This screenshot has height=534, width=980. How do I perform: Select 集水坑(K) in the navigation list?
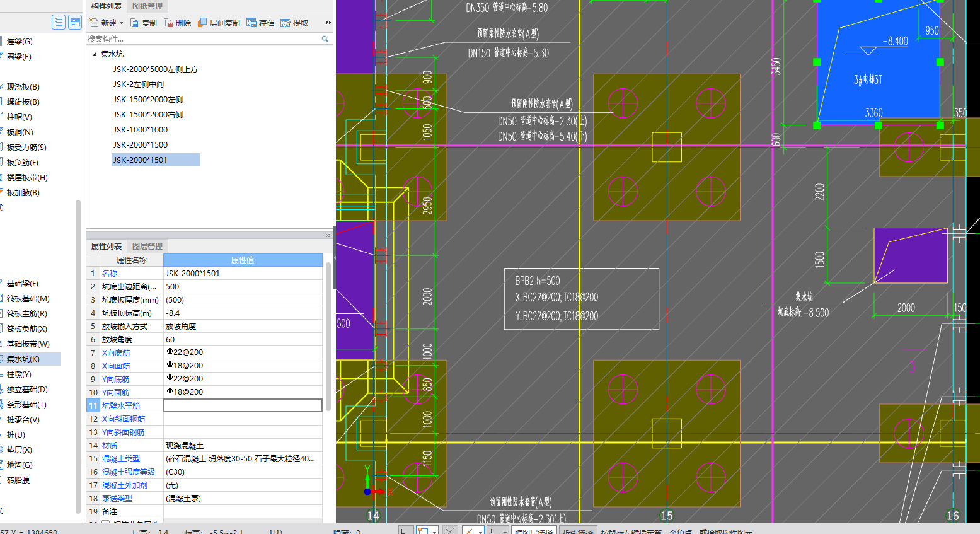coord(30,359)
